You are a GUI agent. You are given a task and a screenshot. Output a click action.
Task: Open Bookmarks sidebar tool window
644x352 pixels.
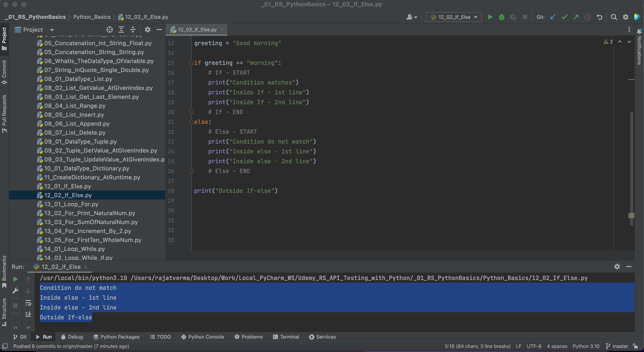(4, 272)
